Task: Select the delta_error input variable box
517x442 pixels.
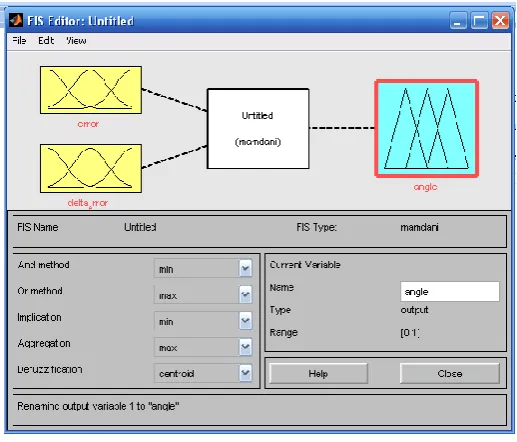Action: coord(91,168)
